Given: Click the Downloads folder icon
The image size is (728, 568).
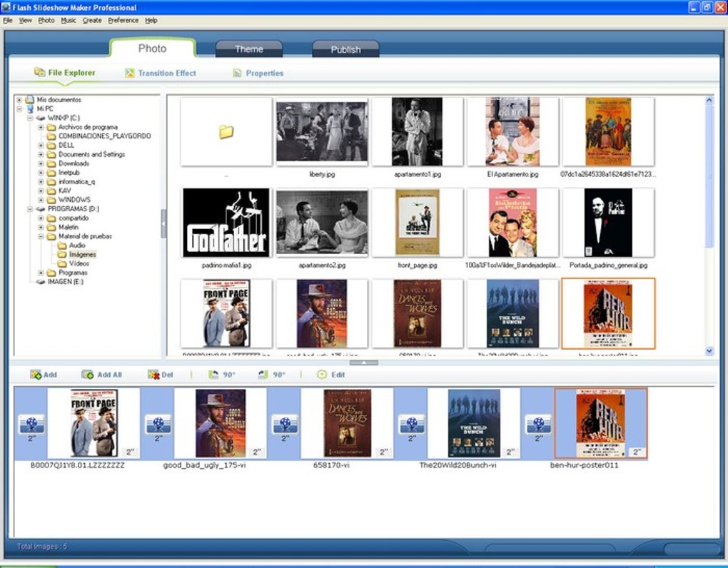Looking at the screenshot, I should pos(51,163).
